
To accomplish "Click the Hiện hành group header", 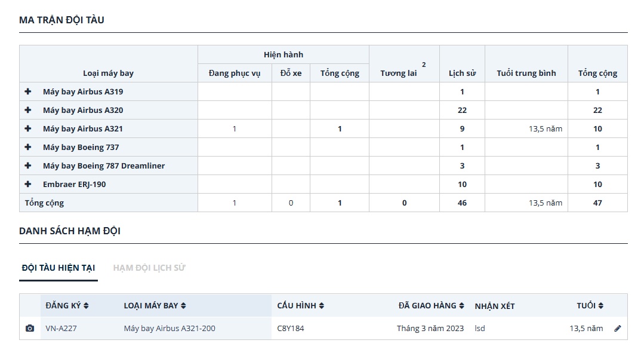I will tap(284, 54).
